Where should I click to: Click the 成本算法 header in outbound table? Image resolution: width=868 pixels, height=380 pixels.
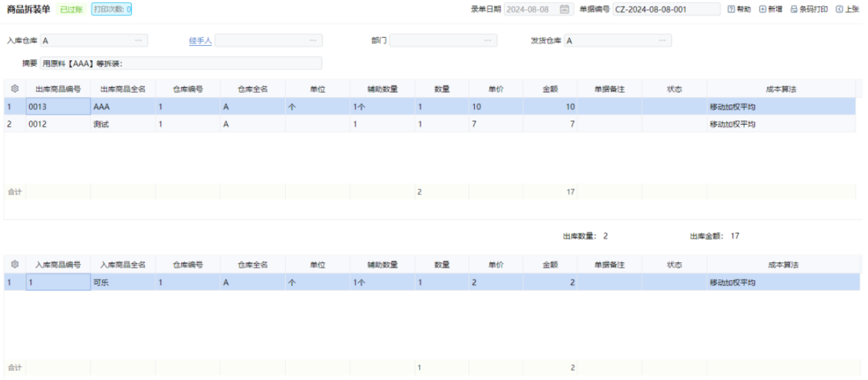coord(781,88)
